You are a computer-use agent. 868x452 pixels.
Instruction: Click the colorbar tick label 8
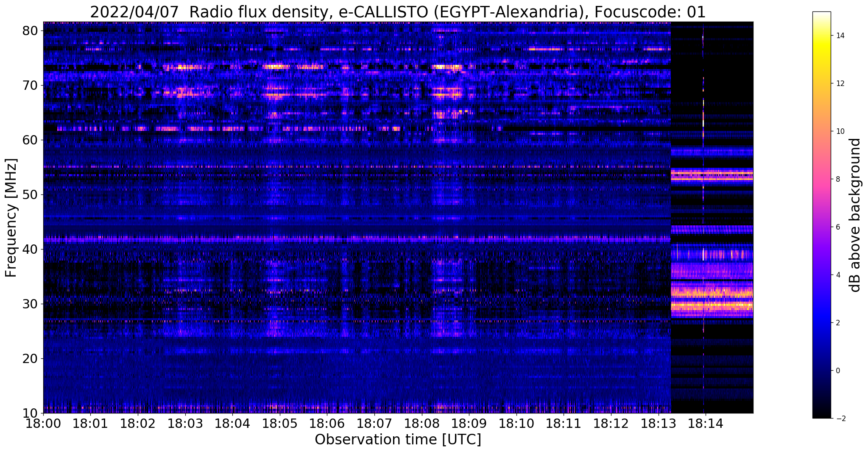coord(837,179)
